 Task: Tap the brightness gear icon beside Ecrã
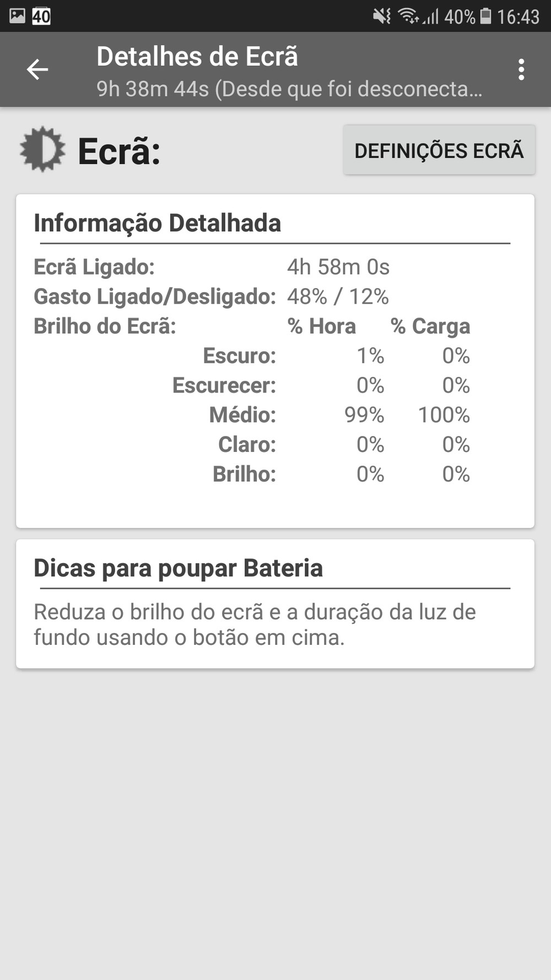[42, 149]
